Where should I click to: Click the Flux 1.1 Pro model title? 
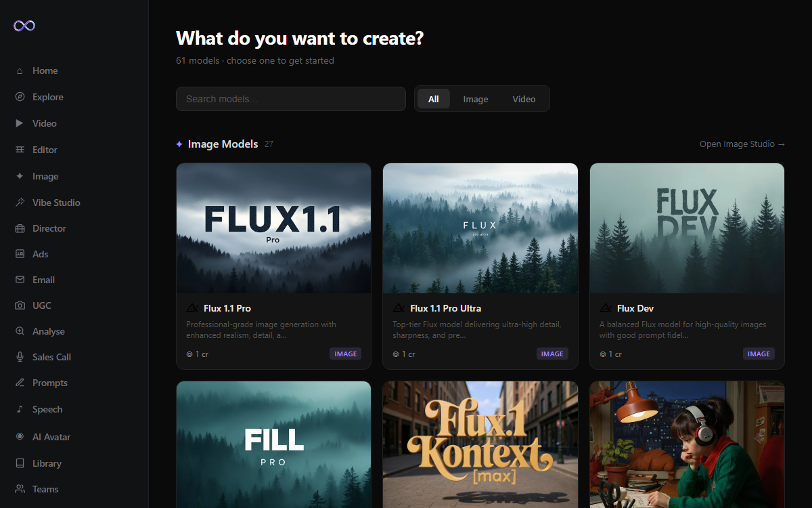pyautogui.click(x=227, y=308)
